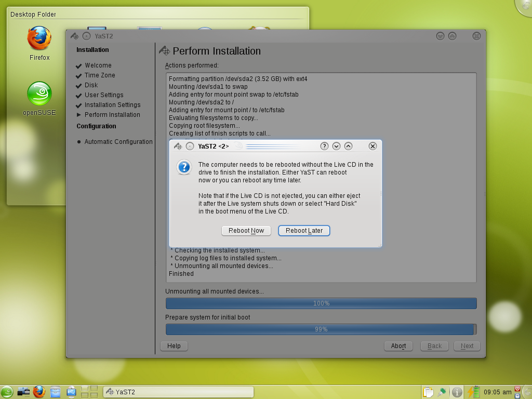The width and height of the screenshot is (532, 399).
Task: Click the network connection tray icon
Action: pyautogui.click(x=442, y=392)
